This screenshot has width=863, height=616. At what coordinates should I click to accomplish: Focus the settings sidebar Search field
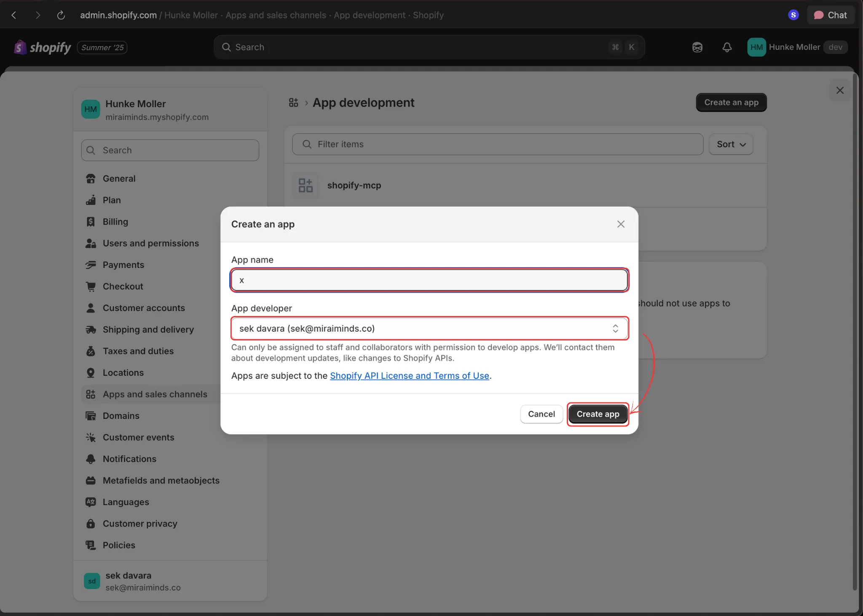click(x=170, y=150)
